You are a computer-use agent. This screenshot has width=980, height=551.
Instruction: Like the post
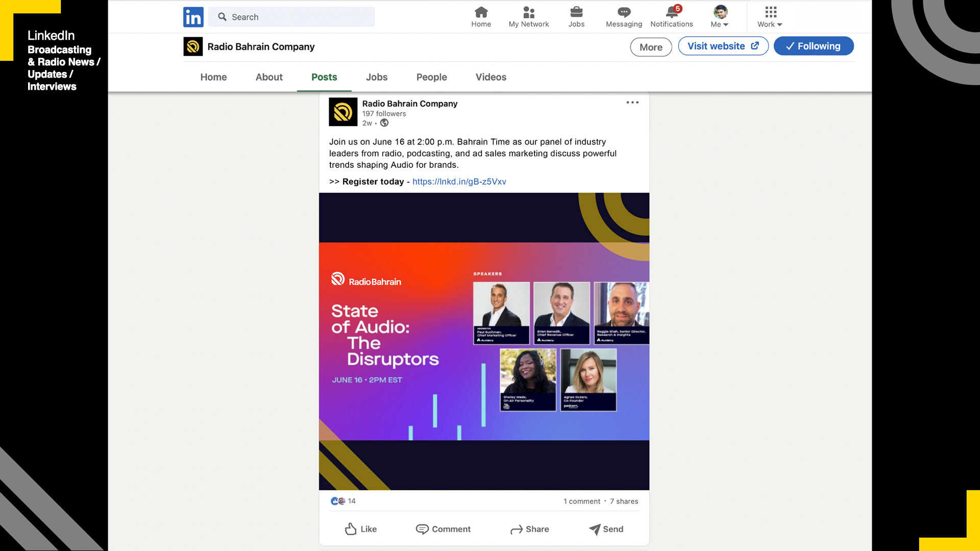click(x=360, y=529)
